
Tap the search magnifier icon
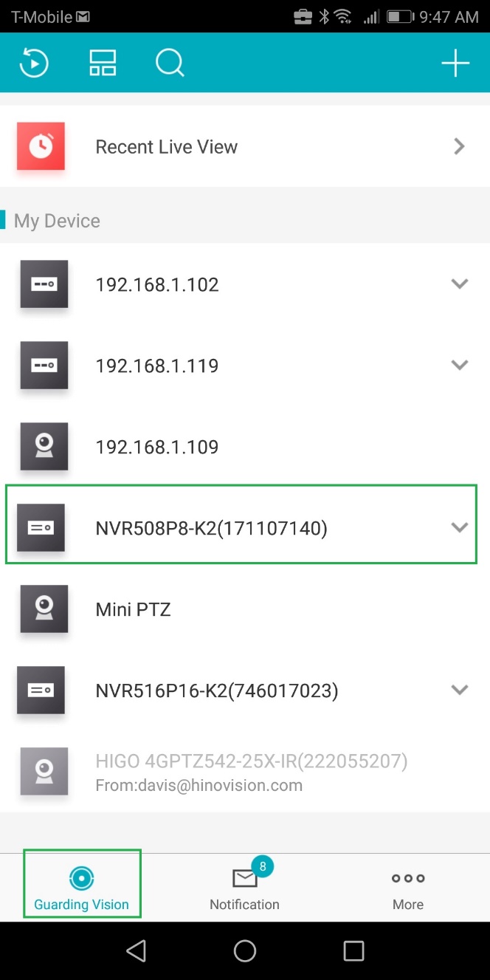tap(170, 64)
